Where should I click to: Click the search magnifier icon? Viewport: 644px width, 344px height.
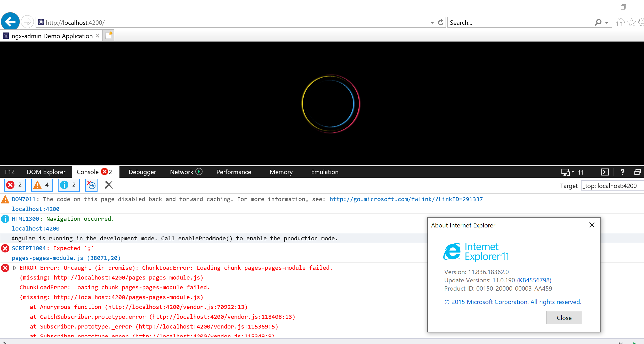pos(598,22)
